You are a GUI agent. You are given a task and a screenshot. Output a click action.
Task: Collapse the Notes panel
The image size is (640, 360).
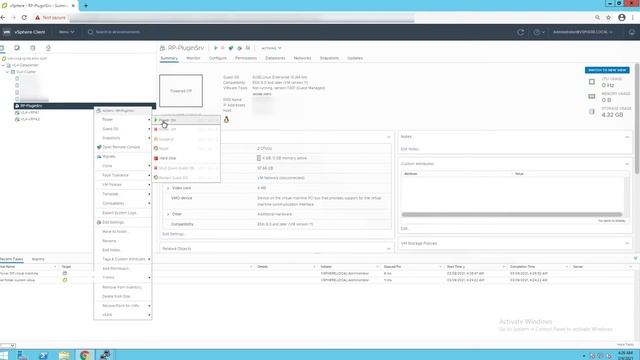pos(627,137)
